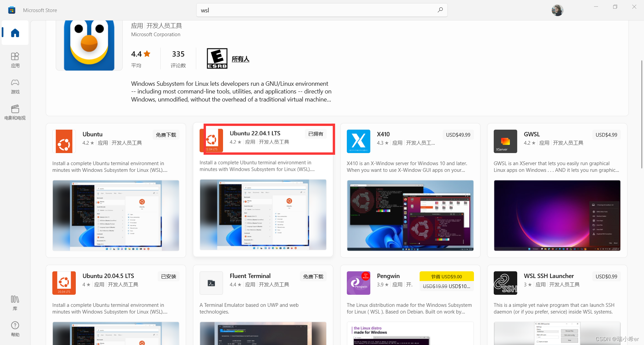Click the 4.4 average rating

point(141,54)
